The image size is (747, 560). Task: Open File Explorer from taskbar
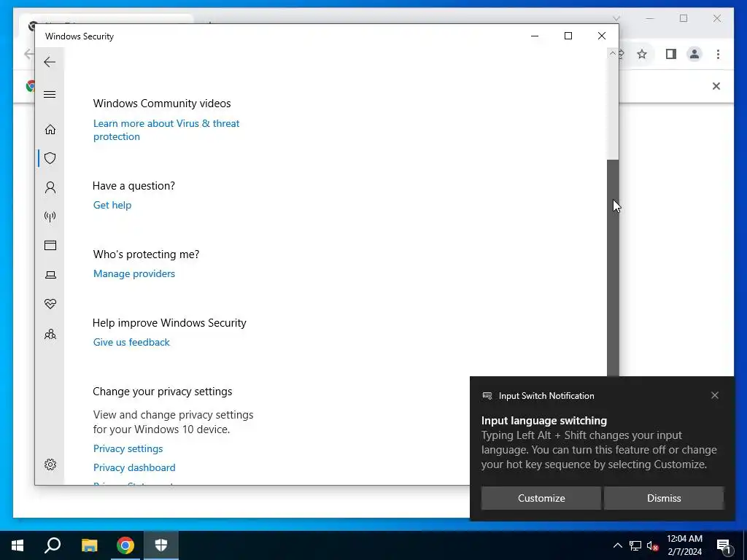click(89, 545)
